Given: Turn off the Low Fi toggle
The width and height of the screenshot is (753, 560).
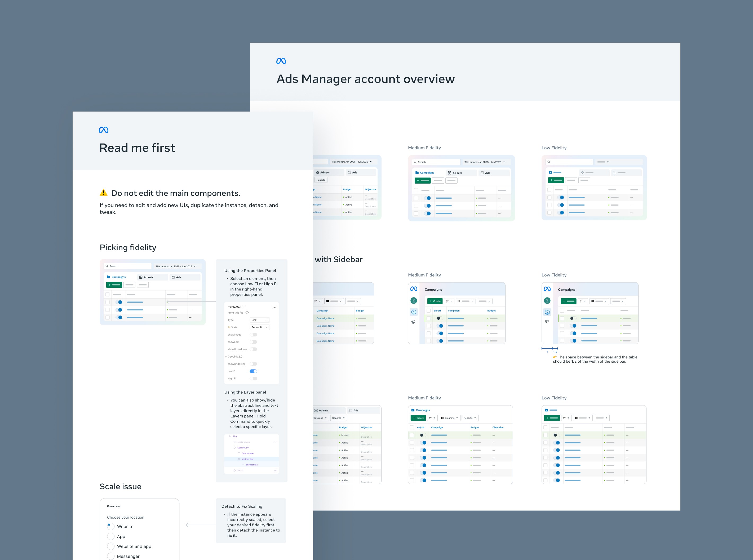Looking at the screenshot, I should [x=253, y=371].
